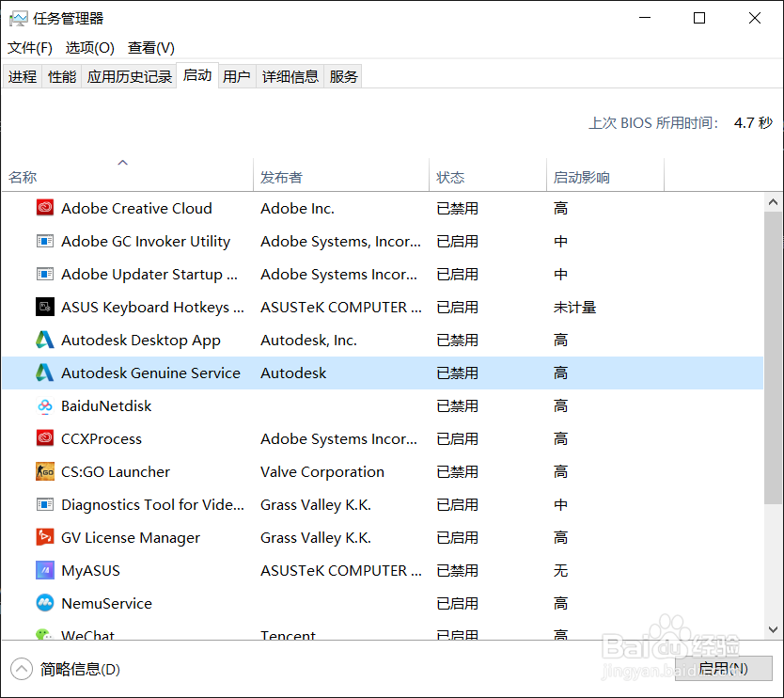Click the CS:GO Launcher icon
Viewport: 784px width, 698px height.
point(45,471)
